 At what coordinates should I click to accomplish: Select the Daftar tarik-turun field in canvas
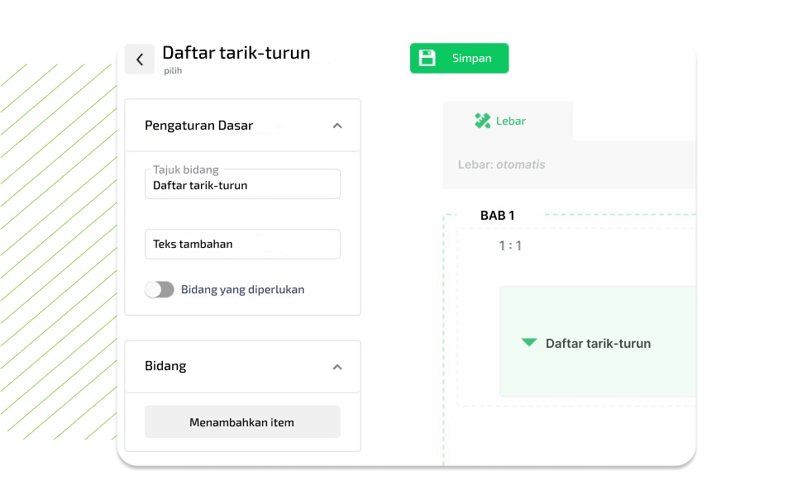coord(597,342)
